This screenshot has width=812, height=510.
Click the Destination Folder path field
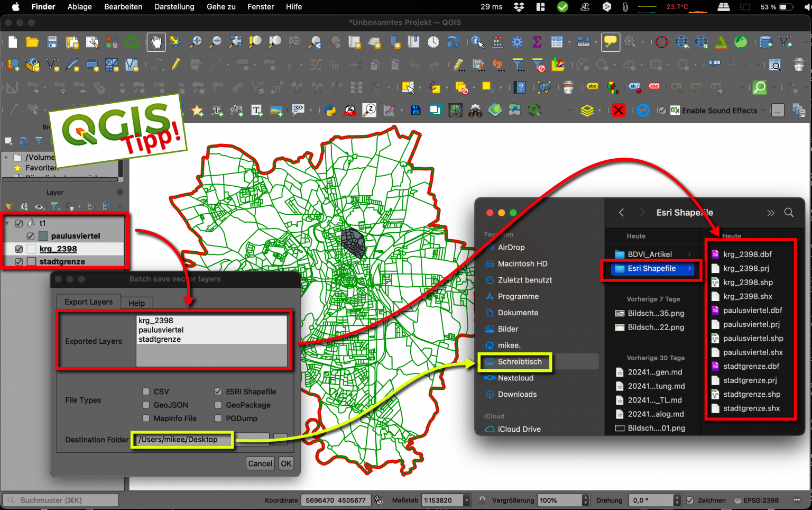182,440
